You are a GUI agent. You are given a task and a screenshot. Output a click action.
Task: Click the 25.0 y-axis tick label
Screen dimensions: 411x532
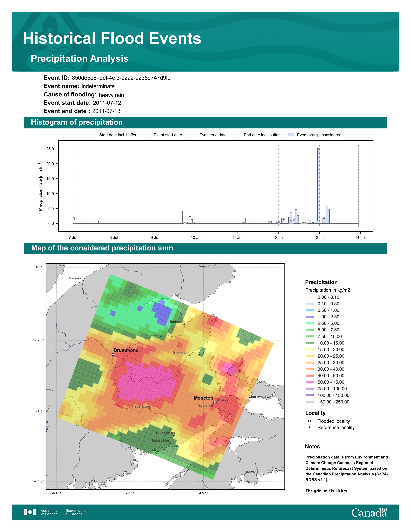(50, 149)
